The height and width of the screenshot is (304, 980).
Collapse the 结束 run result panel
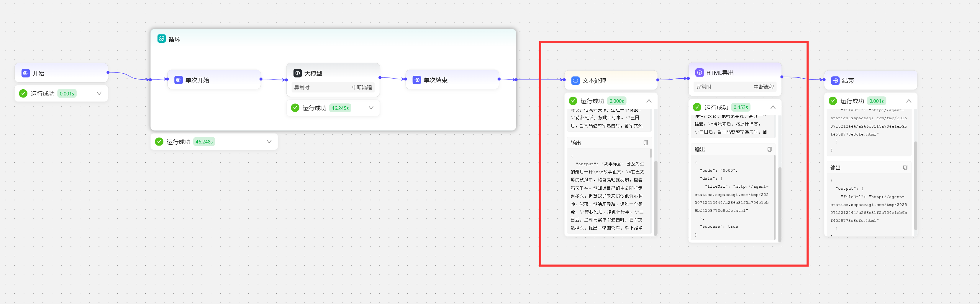(909, 101)
